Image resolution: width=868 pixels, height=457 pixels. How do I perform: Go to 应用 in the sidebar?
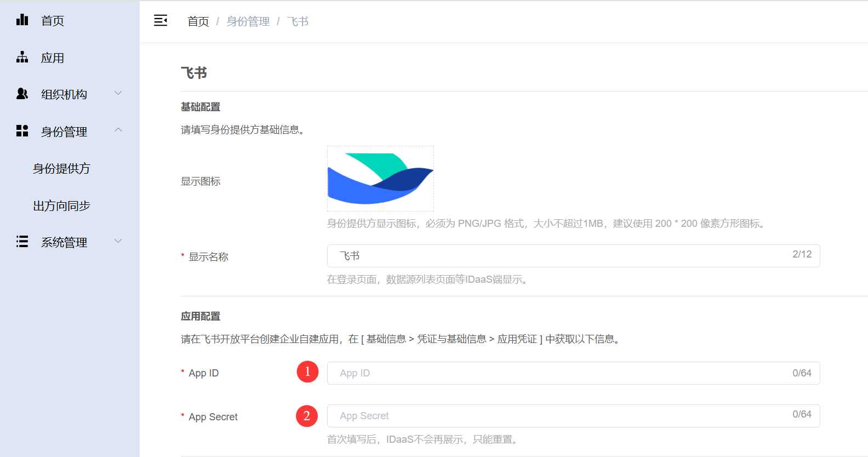[53, 58]
